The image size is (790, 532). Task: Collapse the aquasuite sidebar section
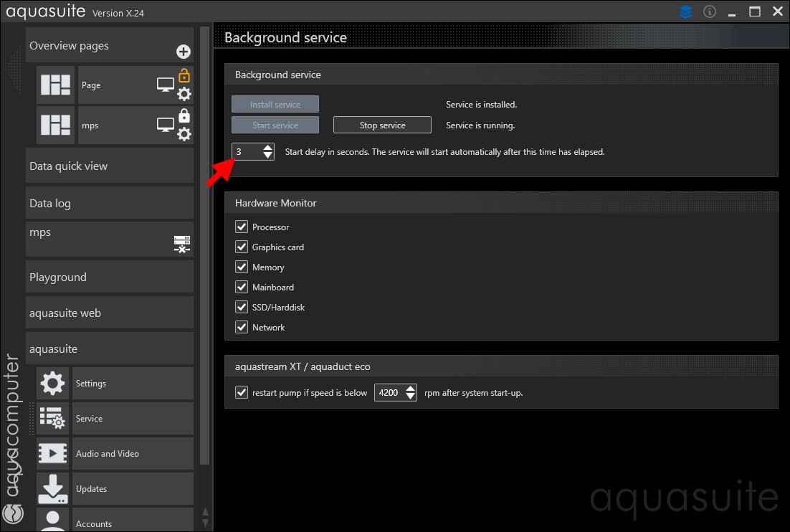(x=110, y=349)
